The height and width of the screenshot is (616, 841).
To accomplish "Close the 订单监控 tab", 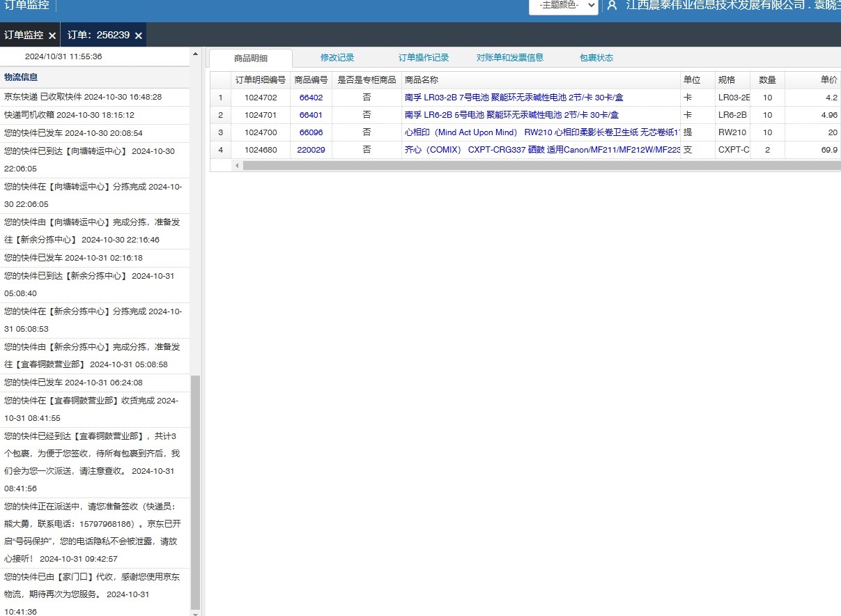I will click(52, 36).
